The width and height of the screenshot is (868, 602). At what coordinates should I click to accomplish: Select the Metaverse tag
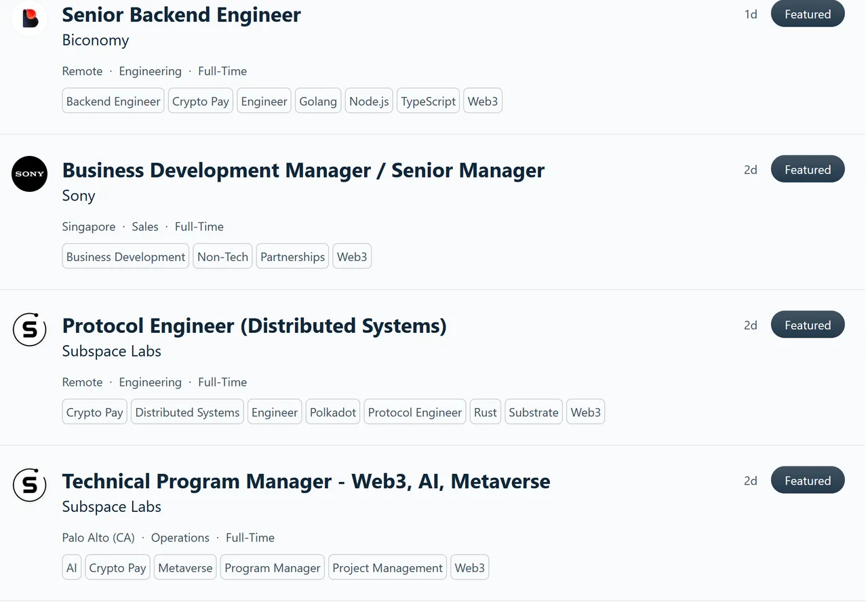[x=185, y=568]
